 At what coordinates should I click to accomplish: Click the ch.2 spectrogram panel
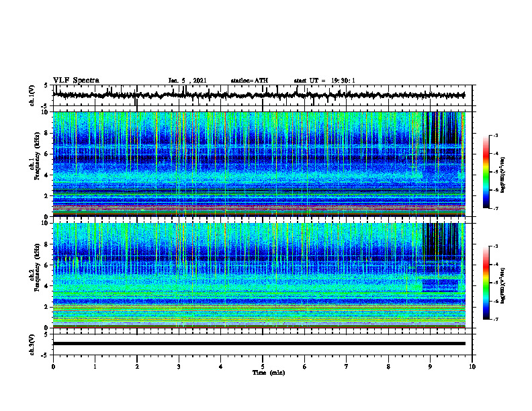pyautogui.click(x=259, y=275)
